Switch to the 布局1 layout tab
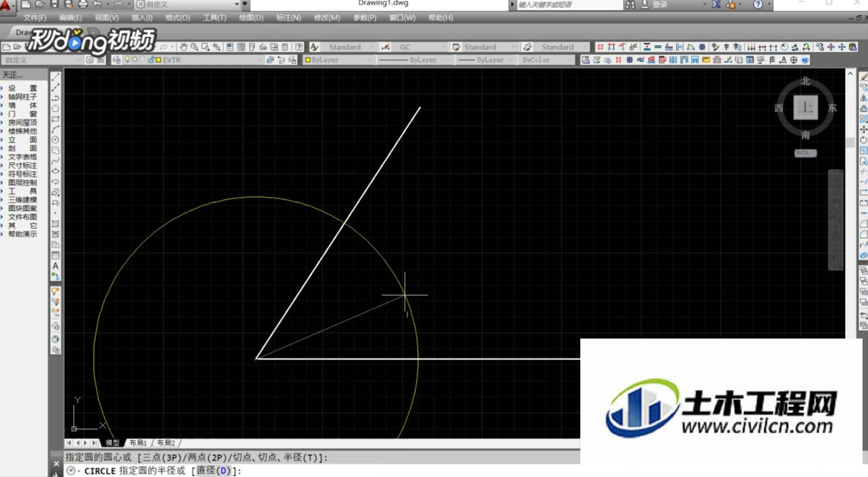The width and height of the screenshot is (868, 477). pos(138,443)
